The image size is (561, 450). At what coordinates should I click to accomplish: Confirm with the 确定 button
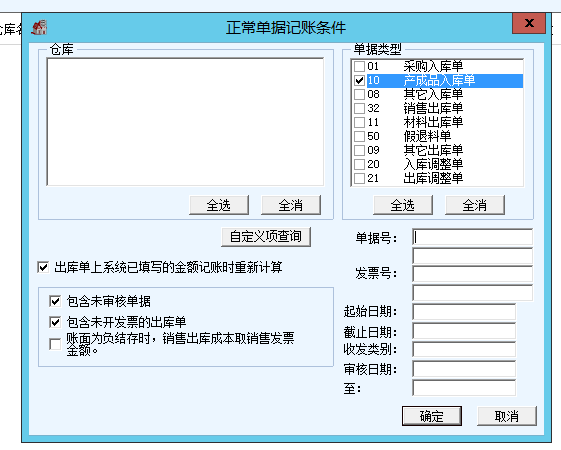pyautogui.click(x=431, y=416)
